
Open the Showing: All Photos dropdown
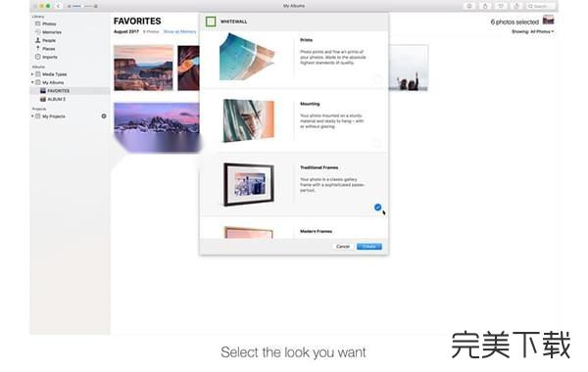pyautogui.click(x=532, y=31)
